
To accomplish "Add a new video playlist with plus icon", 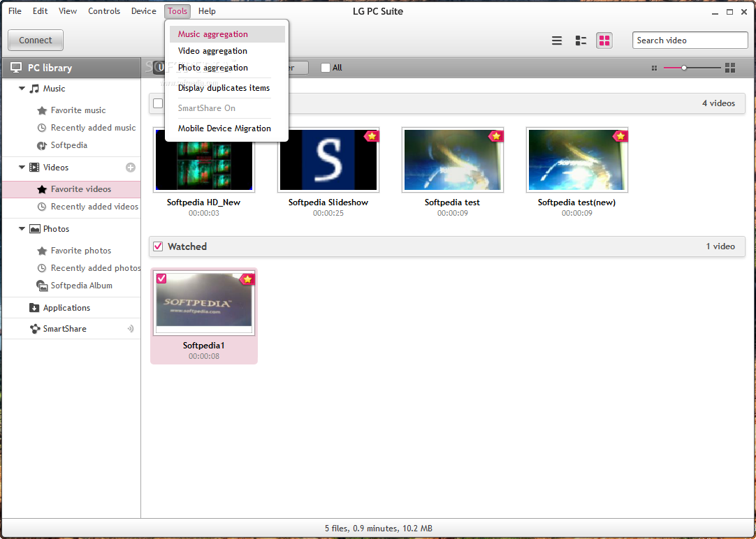I will click(x=131, y=168).
